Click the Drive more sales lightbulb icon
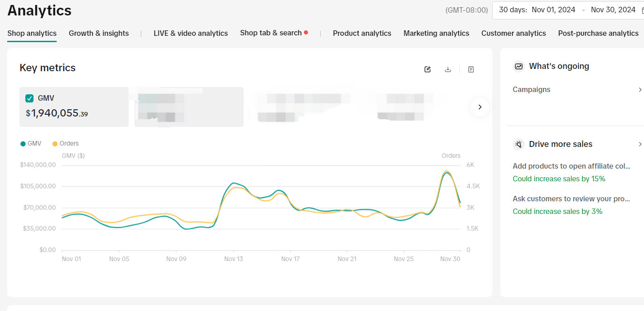The width and height of the screenshot is (644, 311). tap(519, 144)
